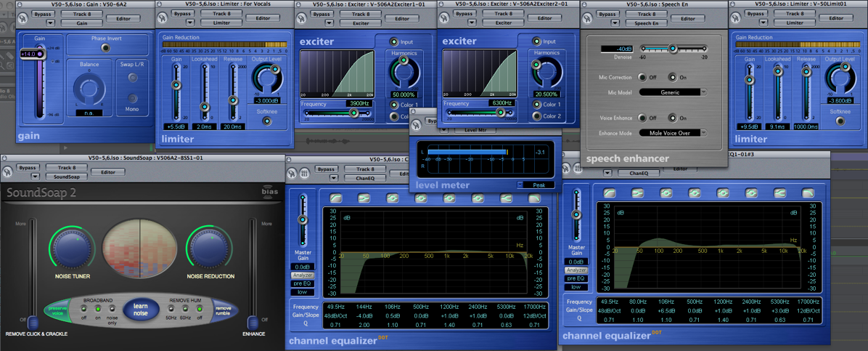
Task: Select low-shelf band icon in left Channel EQ
Action: [364, 198]
